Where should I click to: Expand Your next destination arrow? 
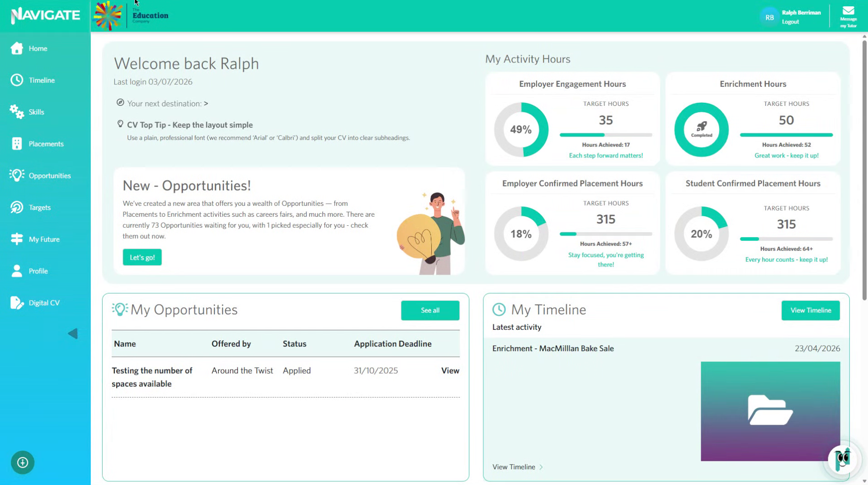[206, 104]
